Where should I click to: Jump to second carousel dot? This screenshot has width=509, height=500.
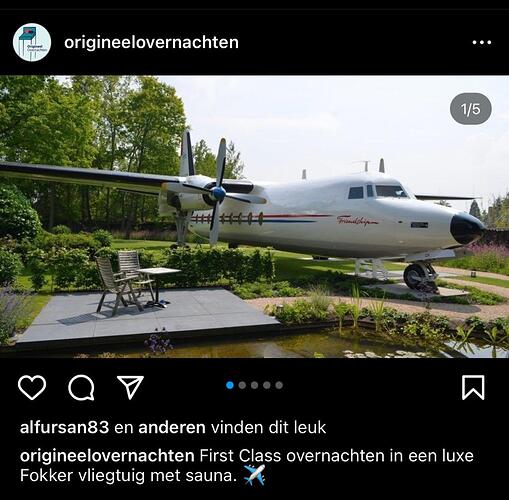(x=242, y=385)
